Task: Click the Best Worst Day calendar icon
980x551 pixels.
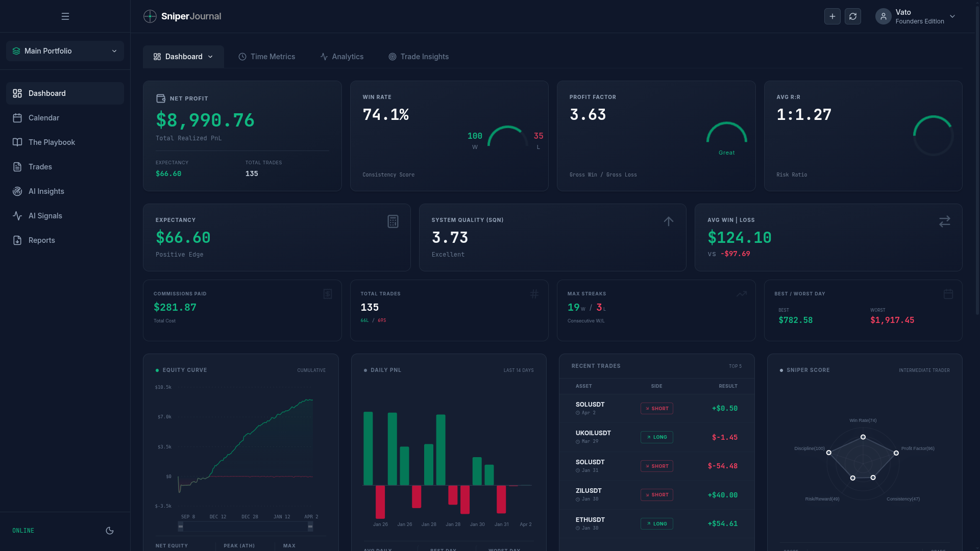Action: (948, 294)
